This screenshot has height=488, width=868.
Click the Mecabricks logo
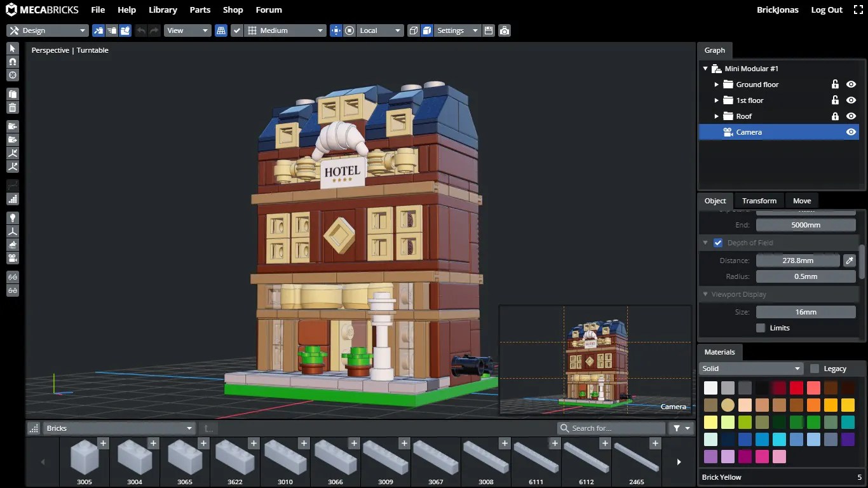click(x=42, y=10)
